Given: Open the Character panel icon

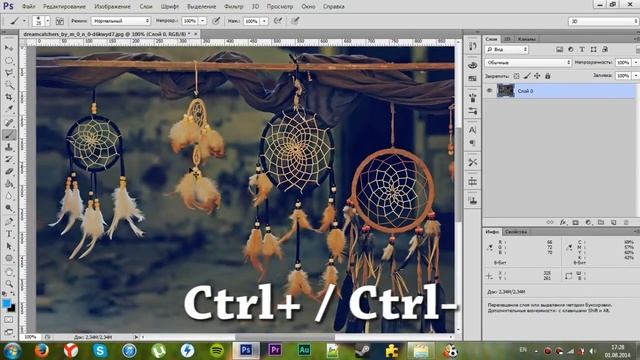Looking at the screenshot, I should 473,130.
